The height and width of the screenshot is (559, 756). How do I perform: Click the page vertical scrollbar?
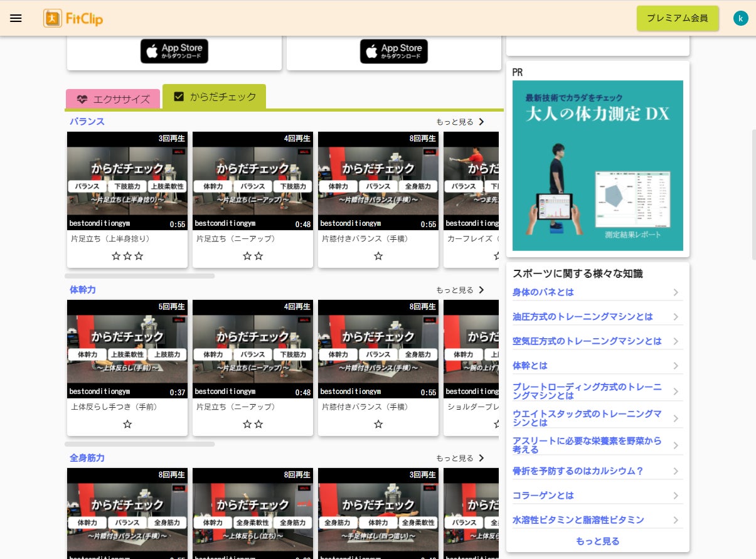pyautogui.click(x=753, y=194)
